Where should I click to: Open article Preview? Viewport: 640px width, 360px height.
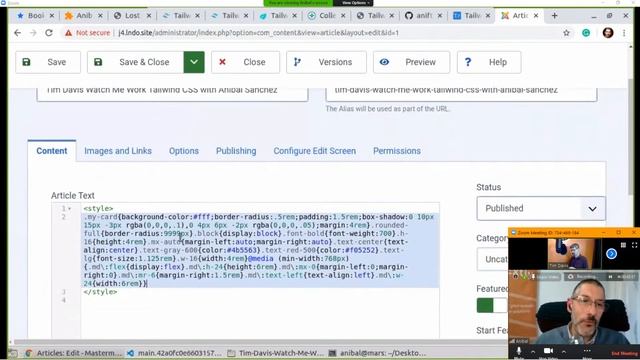(x=411, y=62)
